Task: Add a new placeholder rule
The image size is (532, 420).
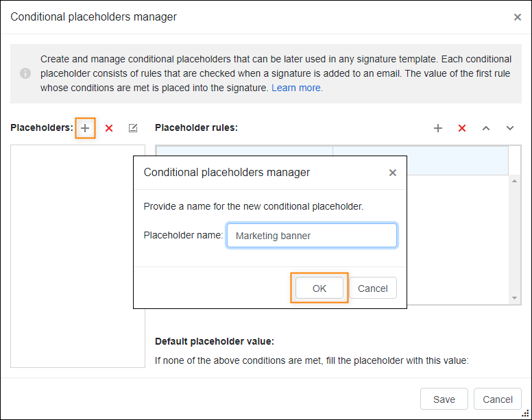Action: (438, 128)
